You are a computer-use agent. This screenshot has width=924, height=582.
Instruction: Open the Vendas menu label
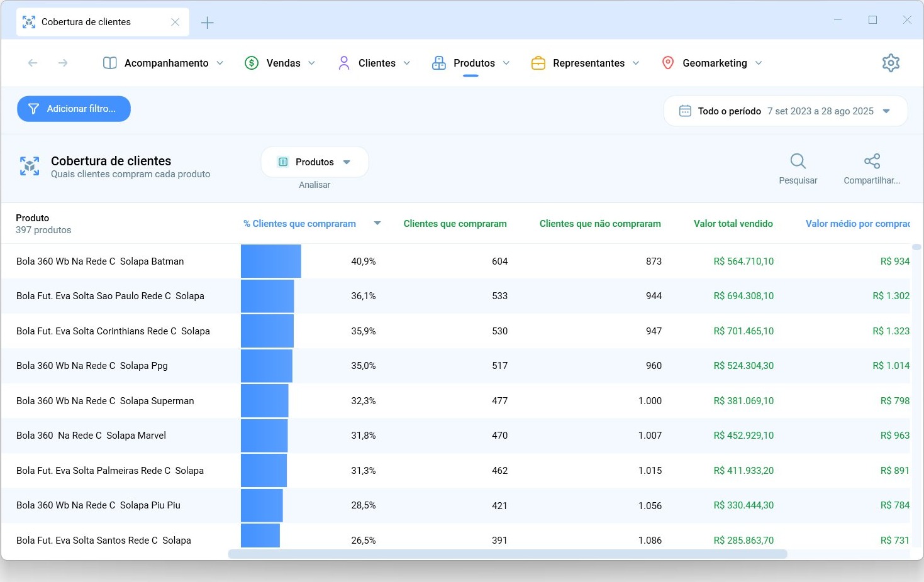coord(283,63)
